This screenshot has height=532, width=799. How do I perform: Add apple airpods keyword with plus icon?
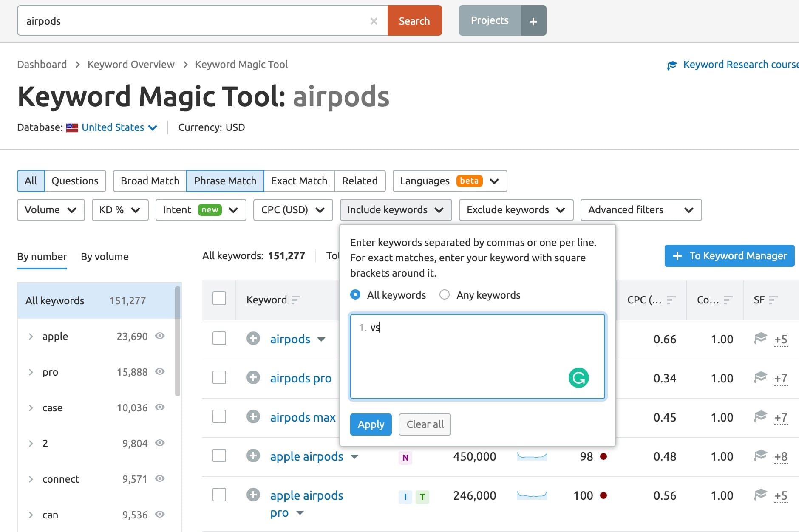pos(253,456)
